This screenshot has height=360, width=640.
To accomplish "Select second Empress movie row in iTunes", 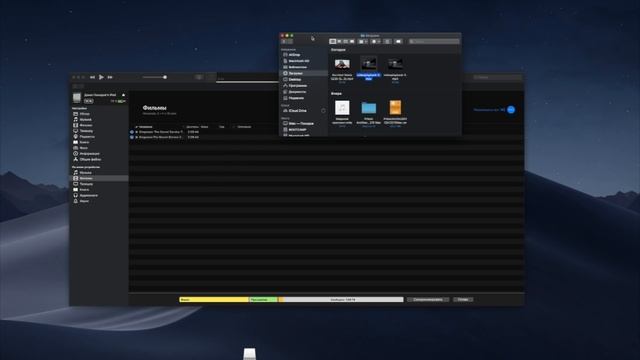I will 327,137.
